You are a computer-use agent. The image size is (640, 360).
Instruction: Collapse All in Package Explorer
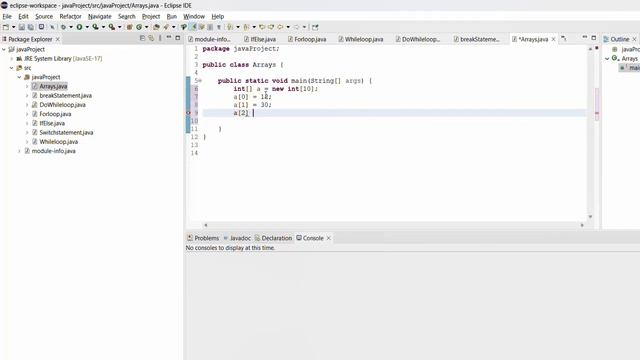click(x=142, y=38)
